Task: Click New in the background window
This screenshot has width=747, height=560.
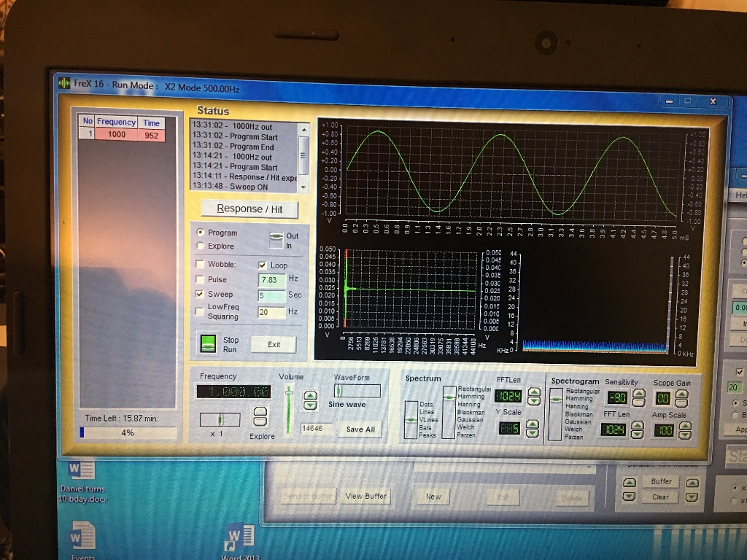Action: point(433,497)
